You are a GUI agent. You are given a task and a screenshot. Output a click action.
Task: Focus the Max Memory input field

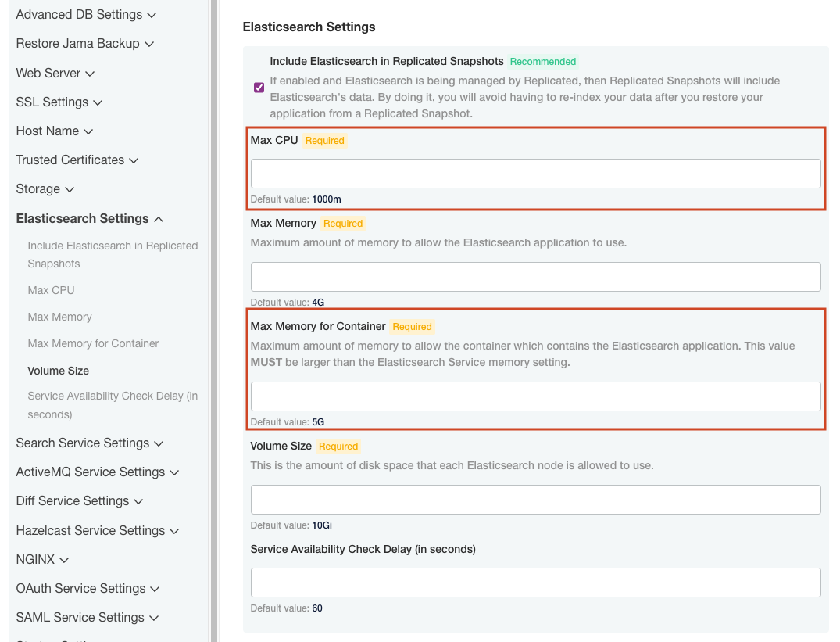[x=536, y=277]
